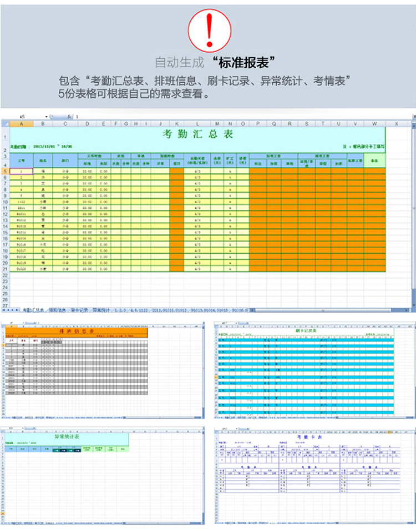416x532 pixels.
Task: Go to the first sheet tab using the nav arrow
Action: 4,310
